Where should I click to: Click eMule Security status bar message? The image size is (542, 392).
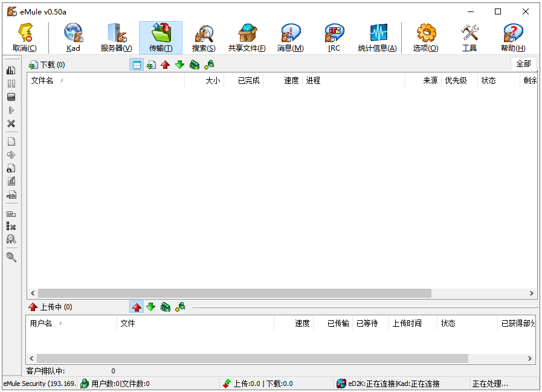click(x=39, y=384)
